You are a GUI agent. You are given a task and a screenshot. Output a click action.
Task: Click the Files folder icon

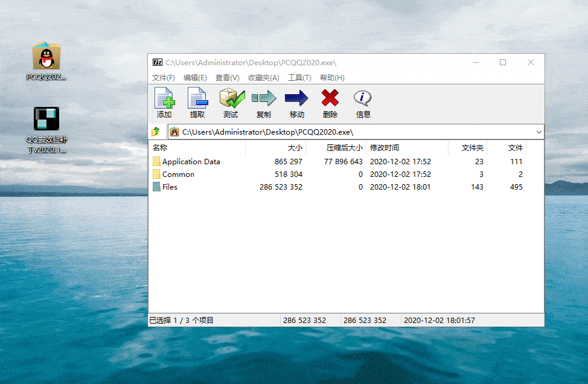click(x=156, y=187)
